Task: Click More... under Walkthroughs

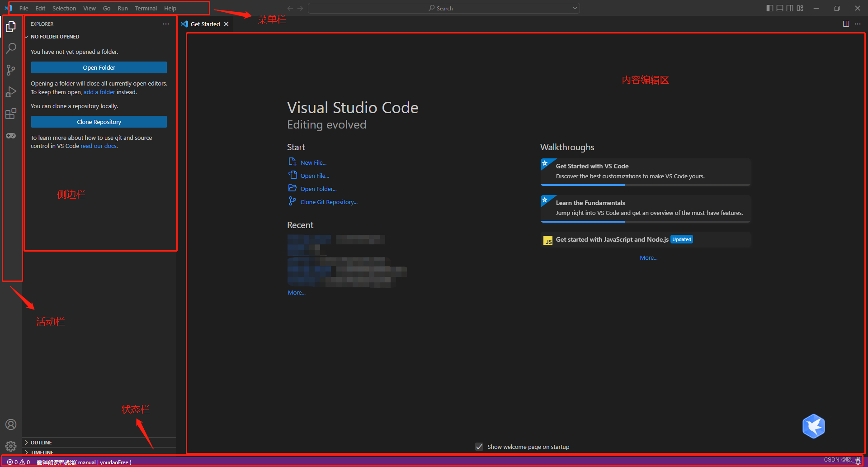Action: 648,257
